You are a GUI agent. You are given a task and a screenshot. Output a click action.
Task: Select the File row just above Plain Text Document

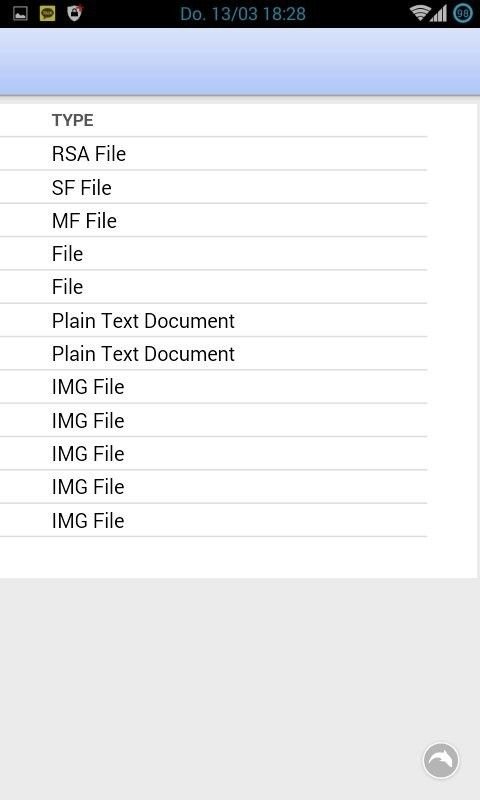(213, 287)
